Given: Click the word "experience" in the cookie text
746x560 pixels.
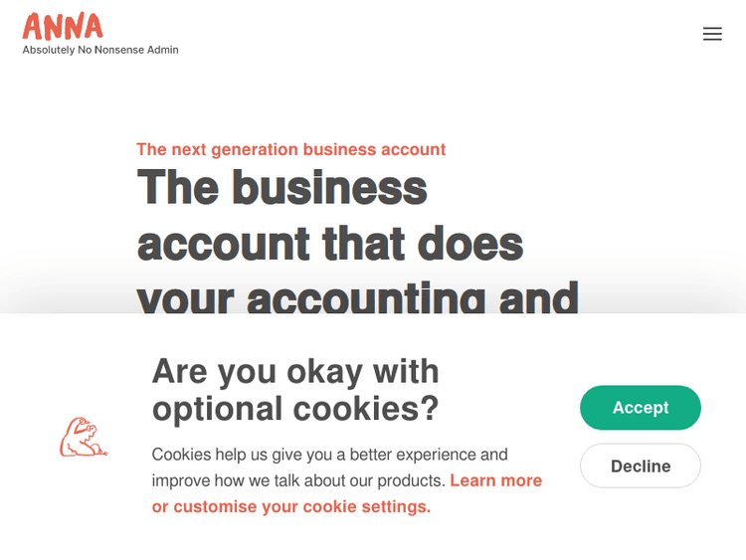Looking at the screenshot, I should (x=436, y=455).
